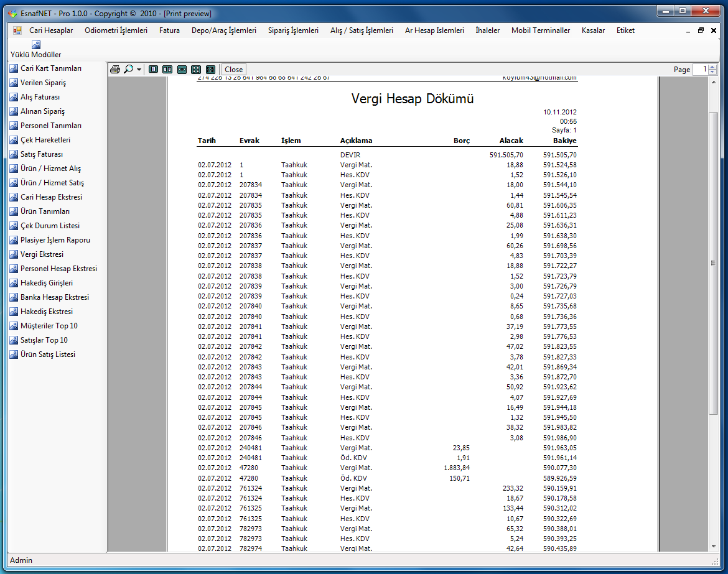Click the icon beside Ürün / Hizmet Satış

pyautogui.click(x=14, y=183)
